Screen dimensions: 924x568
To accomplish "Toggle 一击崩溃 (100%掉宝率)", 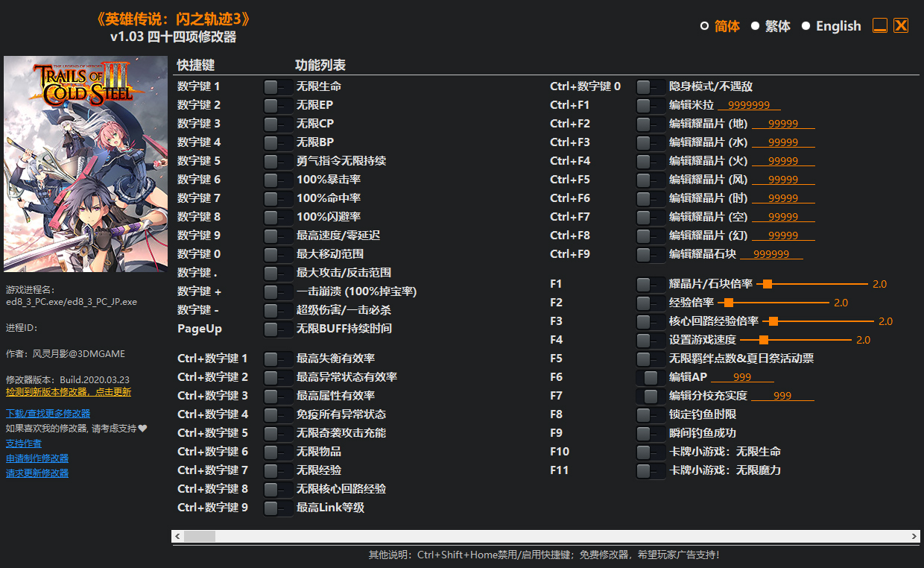I will [x=278, y=291].
